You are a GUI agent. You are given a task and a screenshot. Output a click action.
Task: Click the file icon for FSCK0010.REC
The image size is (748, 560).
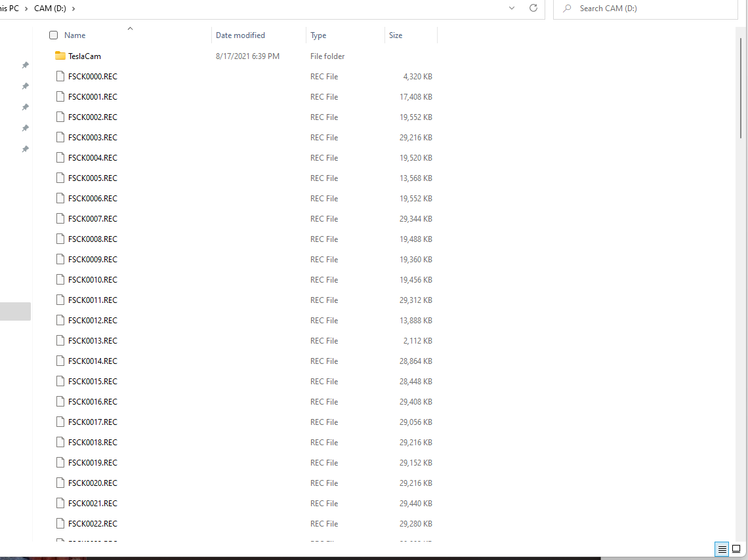[x=60, y=280]
